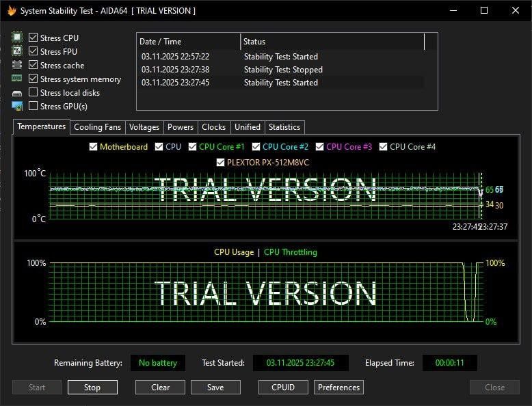The height and width of the screenshot is (406, 532).
Task: Click the Test Started value 03.11.2025 23:27:45
Action: click(x=301, y=363)
